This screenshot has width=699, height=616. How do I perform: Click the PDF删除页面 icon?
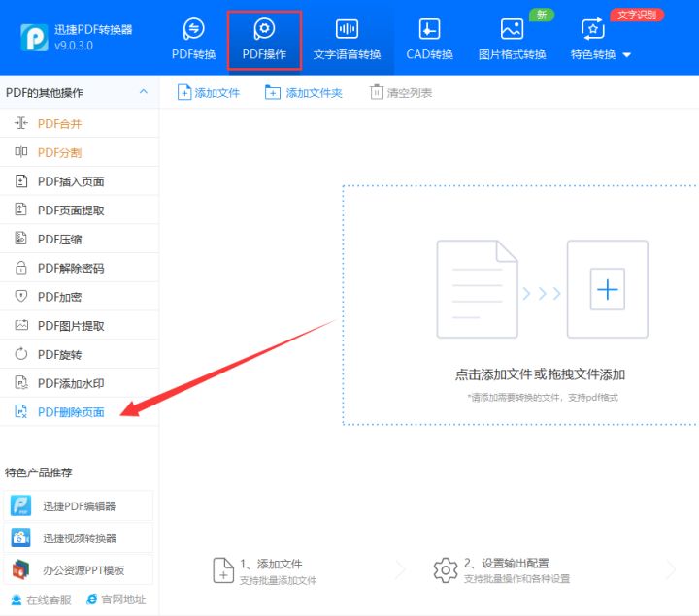(x=21, y=411)
